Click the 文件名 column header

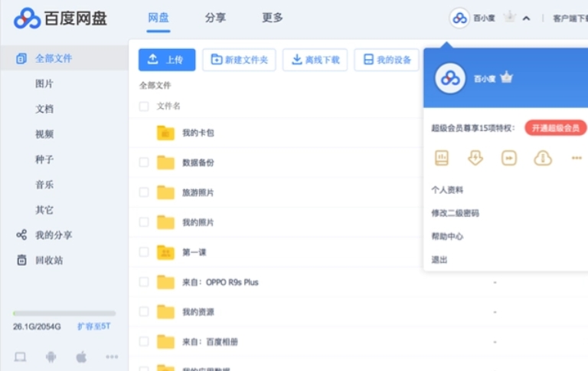coord(168,107)
